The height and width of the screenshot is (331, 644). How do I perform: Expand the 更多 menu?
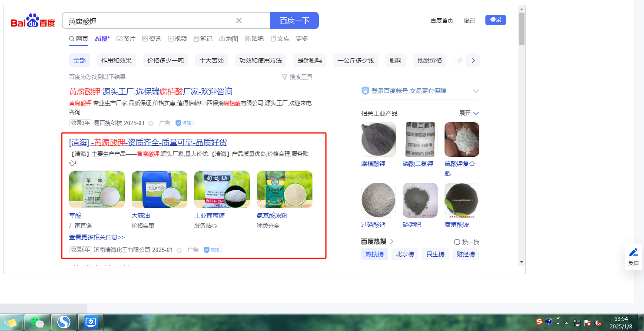click(x=302, y=39)
